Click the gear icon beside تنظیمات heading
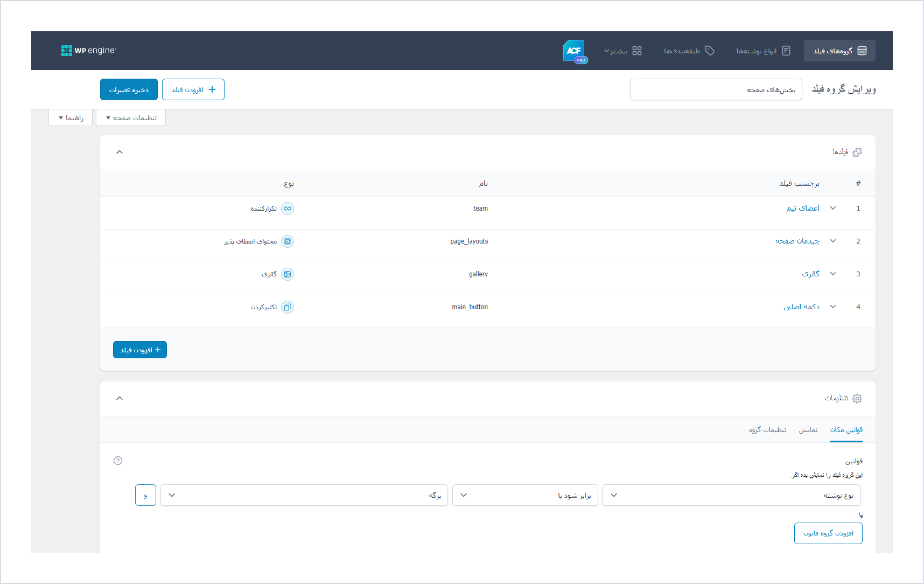The height and width of the screenshot is (584, 924). (857, 399)
